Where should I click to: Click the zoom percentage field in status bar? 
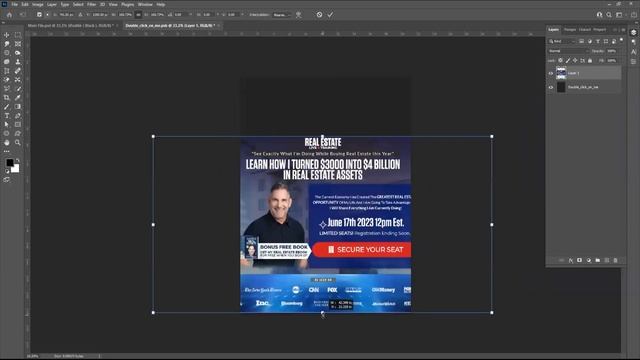tap(33, 356)
